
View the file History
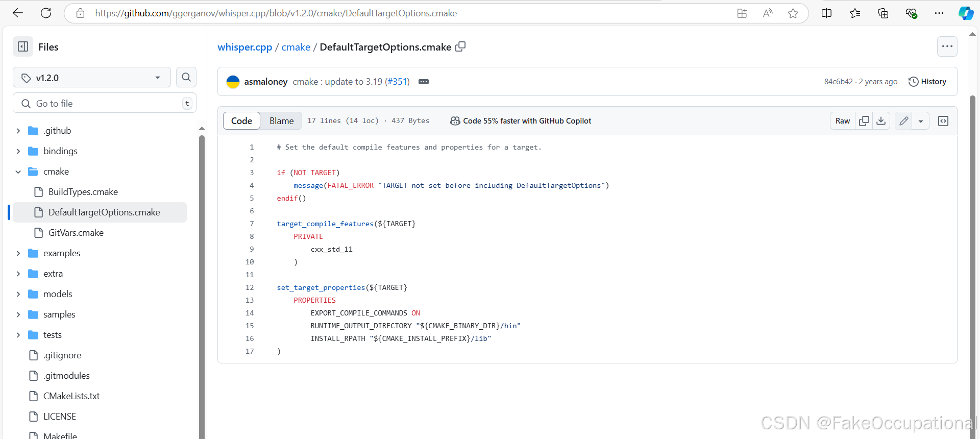tap(927, 82)
